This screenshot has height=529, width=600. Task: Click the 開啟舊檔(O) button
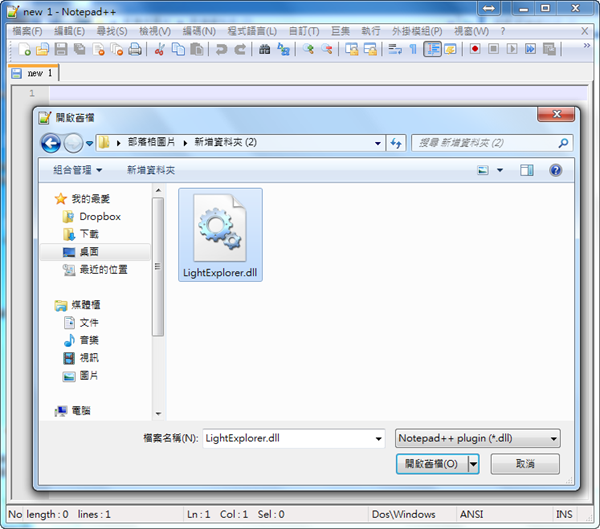point(432,464)
